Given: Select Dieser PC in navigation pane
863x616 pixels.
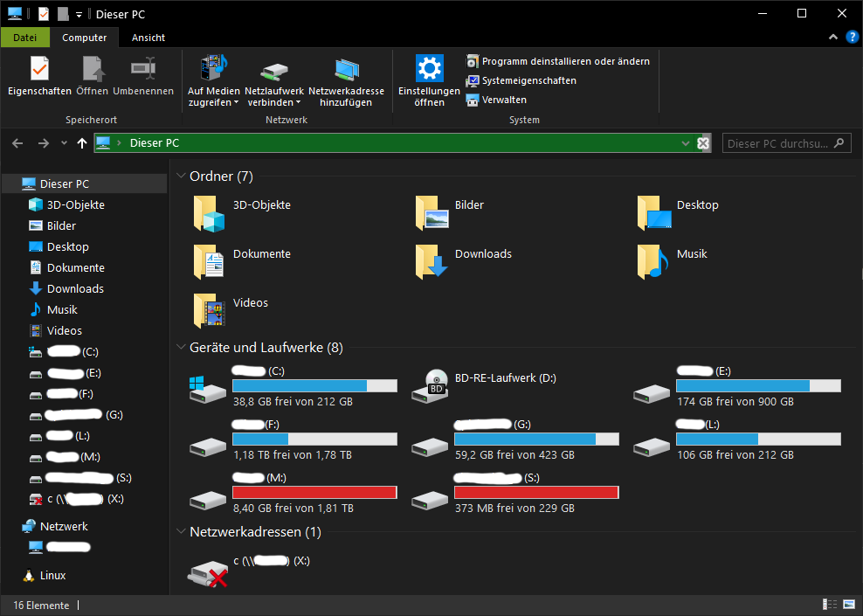Looking at the screenshot, I should click(x=84, y=183).
